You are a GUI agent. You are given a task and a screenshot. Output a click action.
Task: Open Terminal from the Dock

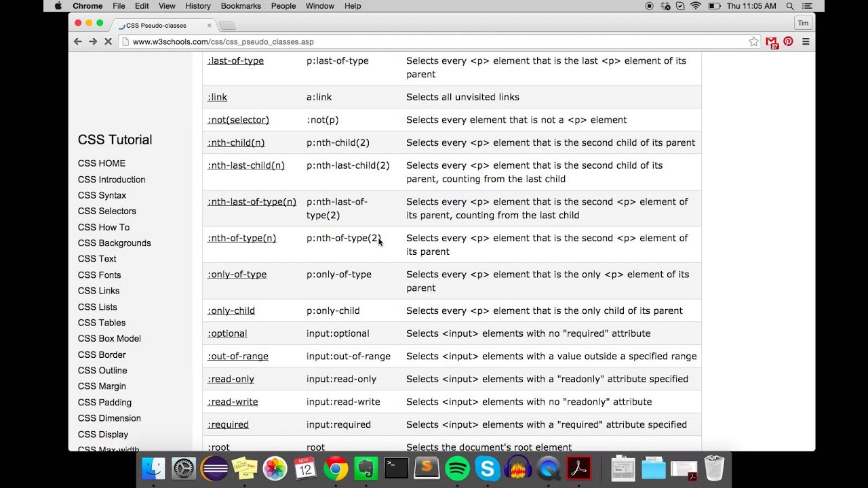click(x=396, y=468)
